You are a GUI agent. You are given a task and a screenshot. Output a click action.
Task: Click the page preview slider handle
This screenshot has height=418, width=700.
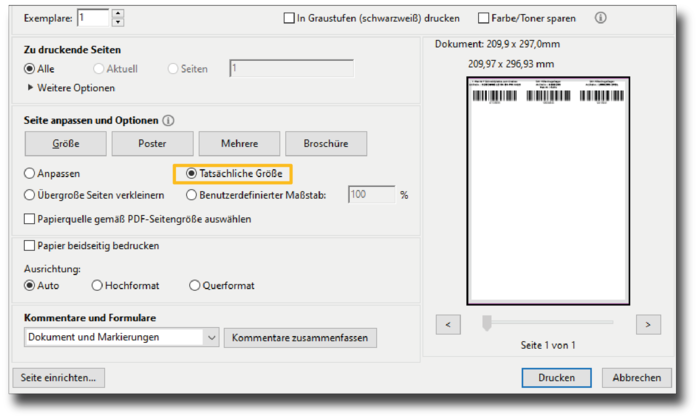coord(487,323)
